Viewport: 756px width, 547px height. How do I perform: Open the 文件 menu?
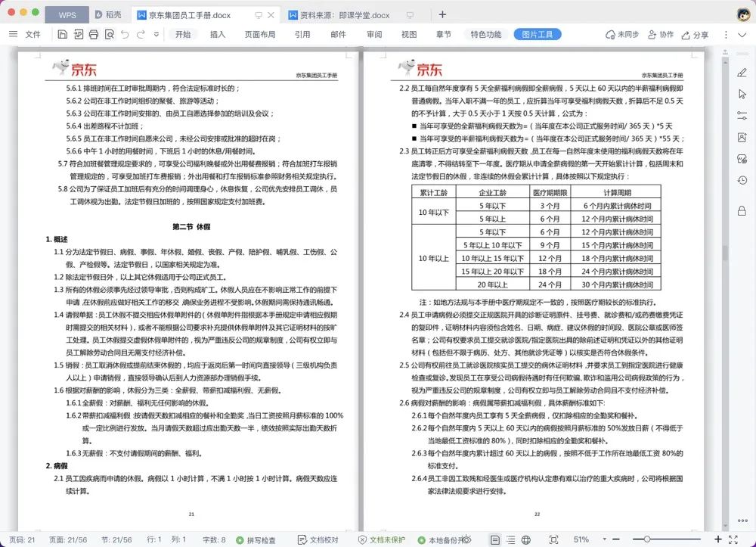point(33,34)
